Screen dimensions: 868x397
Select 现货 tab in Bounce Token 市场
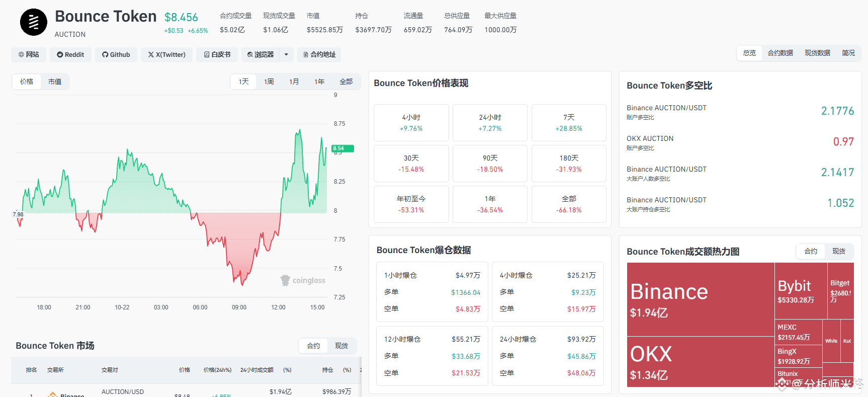(x=341, y=346)
